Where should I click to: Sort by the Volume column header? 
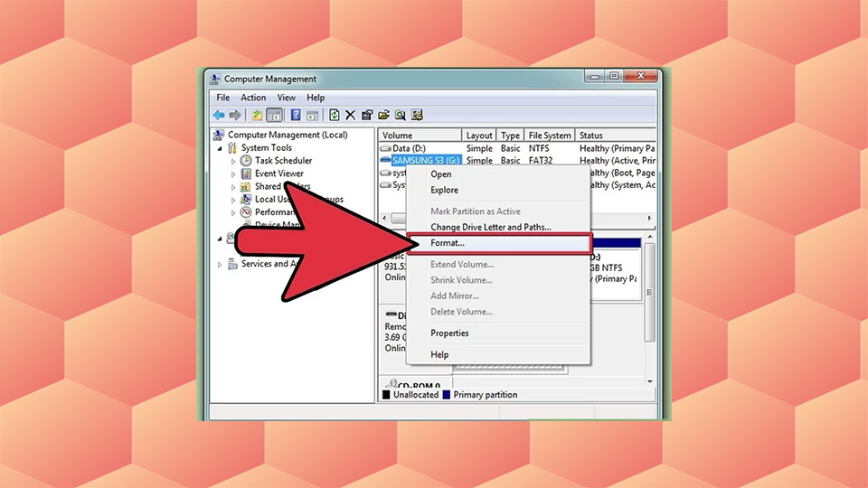click(x=420, y=135)
